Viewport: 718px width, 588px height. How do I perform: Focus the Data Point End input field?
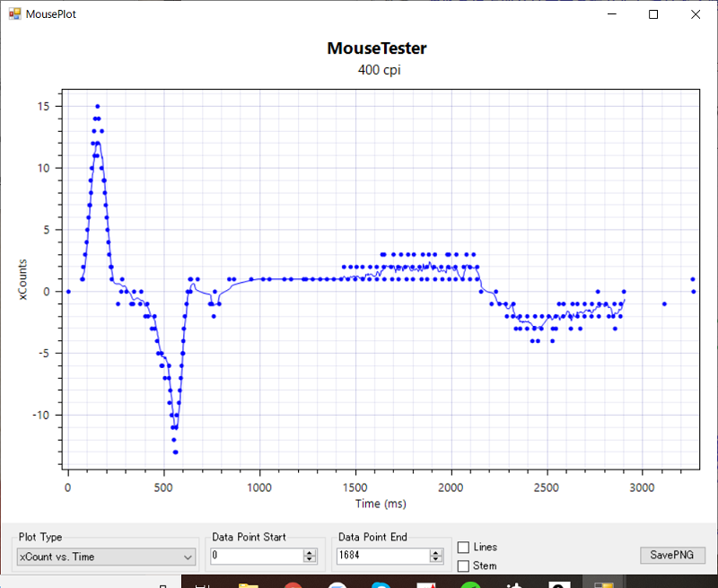383,556
